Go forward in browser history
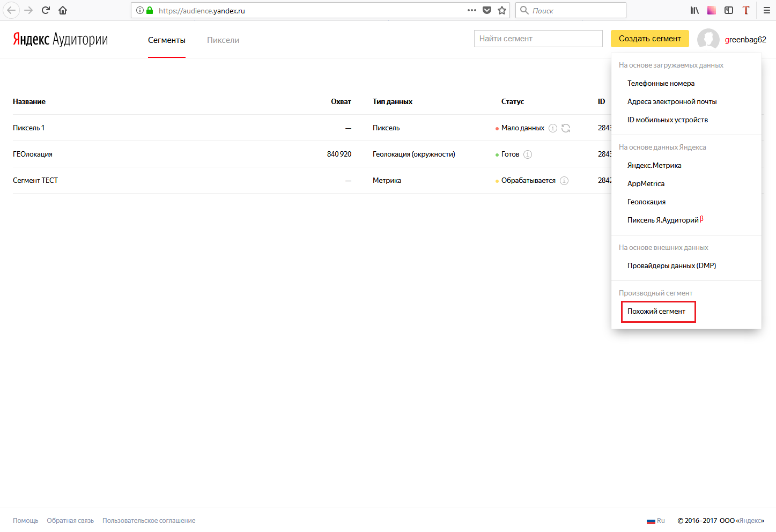The width and height of the screenshot is (776, 532). pos(28,10)
